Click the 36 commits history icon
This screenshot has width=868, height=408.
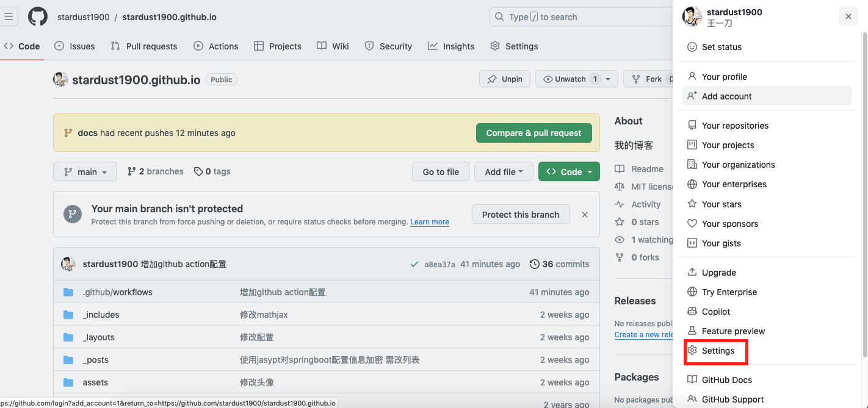click(x=535, y=264)
